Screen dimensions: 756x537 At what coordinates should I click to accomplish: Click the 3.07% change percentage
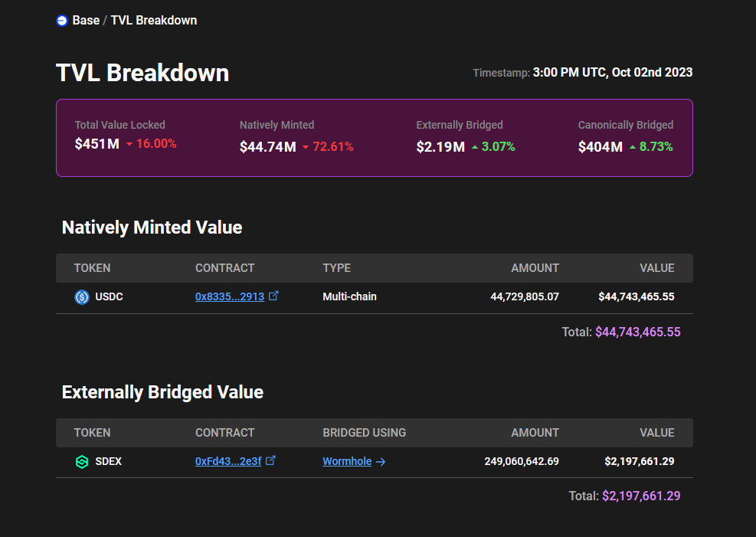tap(499, 146)
